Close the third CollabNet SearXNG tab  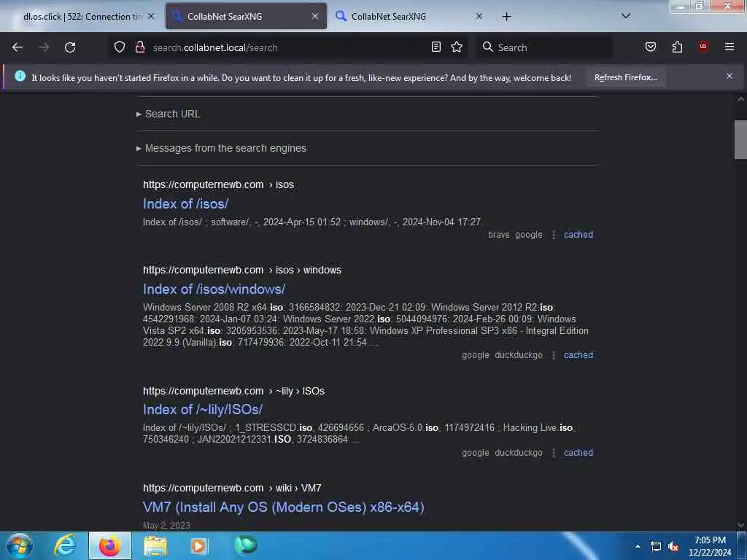pyautogui.click(x=479, y=16)
